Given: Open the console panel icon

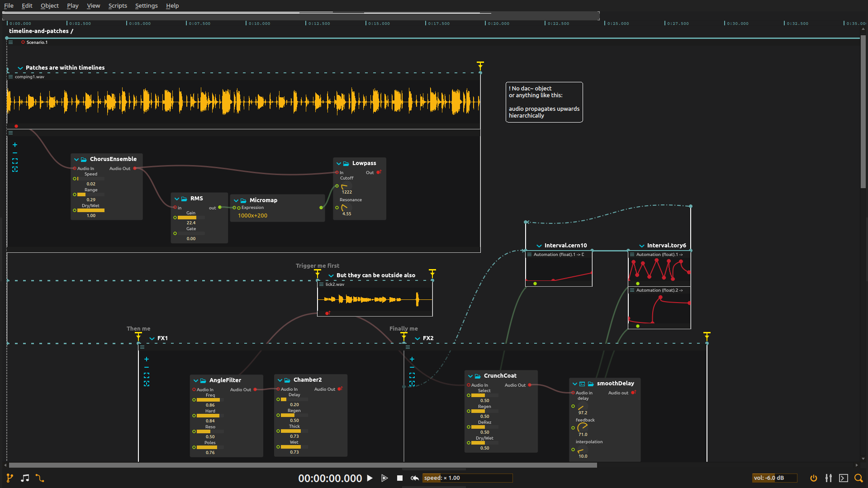Looking at the screenshot, I should pos(844,478).
